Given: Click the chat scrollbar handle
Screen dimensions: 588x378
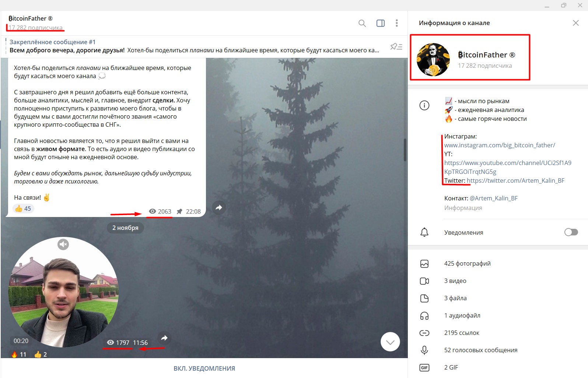Looking at the screenshot, I should (x=405, y=150).
